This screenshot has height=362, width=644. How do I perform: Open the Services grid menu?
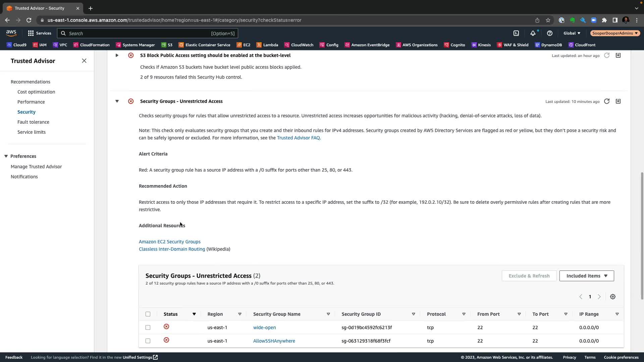coord(39,33)
